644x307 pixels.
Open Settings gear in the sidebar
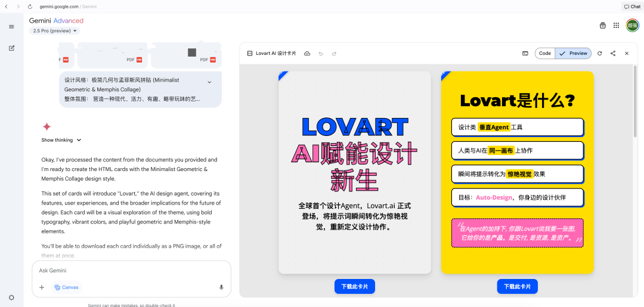tap(11, 297)
